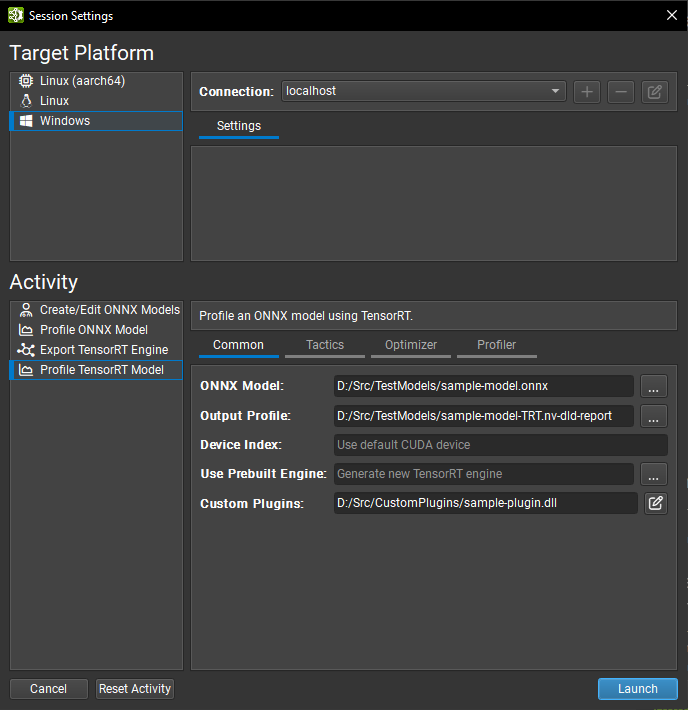Click the Reset Activity button
Image resolution: width=688 pixels, height=710 pixels.
click(135, 689)
